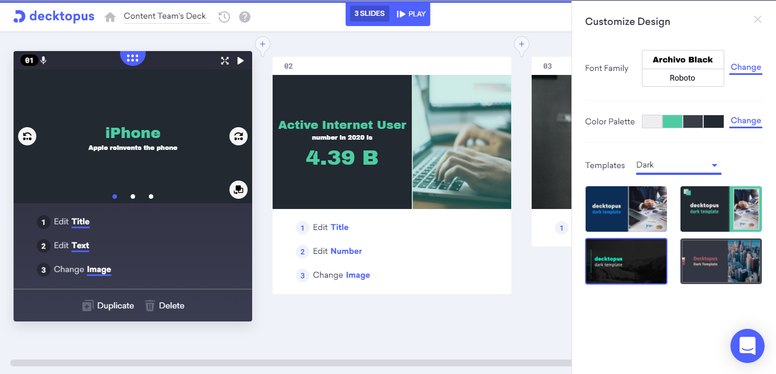Click the slide number 01 badge
The image size is (776, 374).
click(29, 60)
